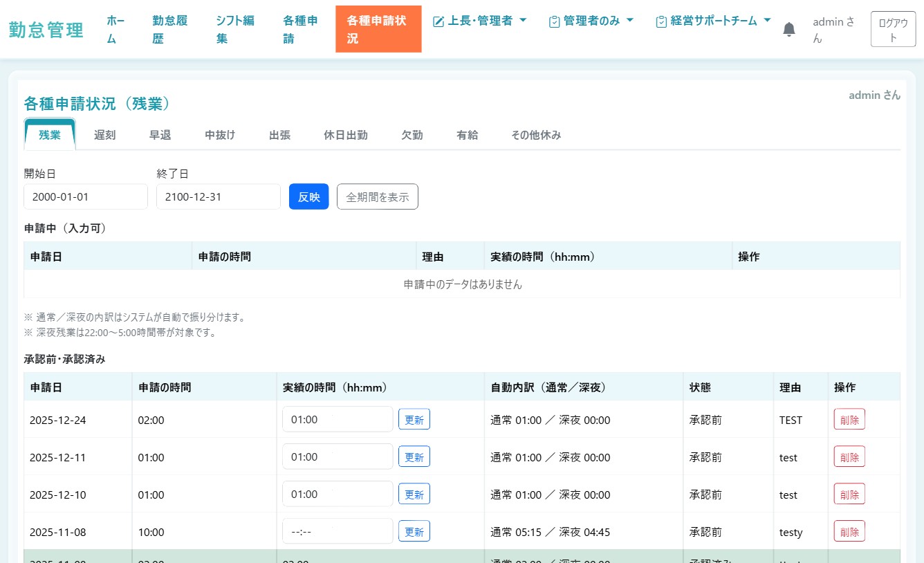Click 更新 for the 2025-12-11 row
The height and width of the screenshot is (563, 924).
(414, 456)
